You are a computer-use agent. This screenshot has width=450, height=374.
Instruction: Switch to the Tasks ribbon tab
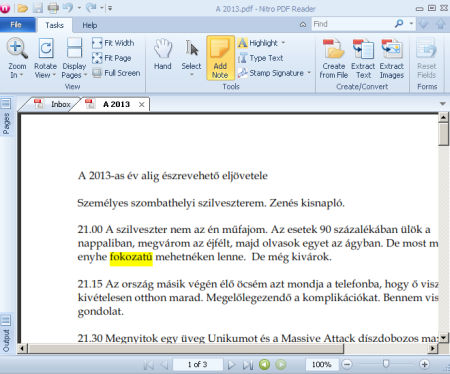coord(54,25)
